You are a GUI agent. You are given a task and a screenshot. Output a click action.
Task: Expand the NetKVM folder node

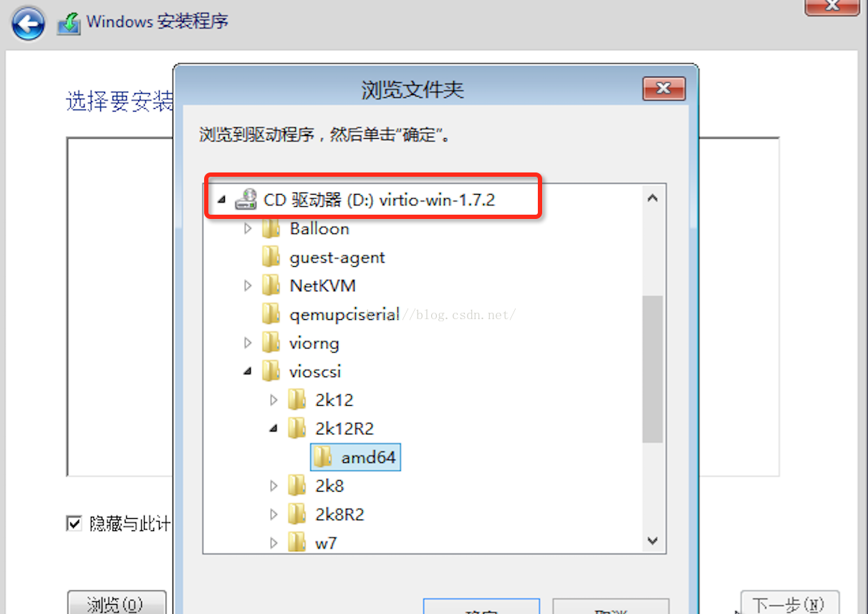pyautogui.click(x=248, y=286)
